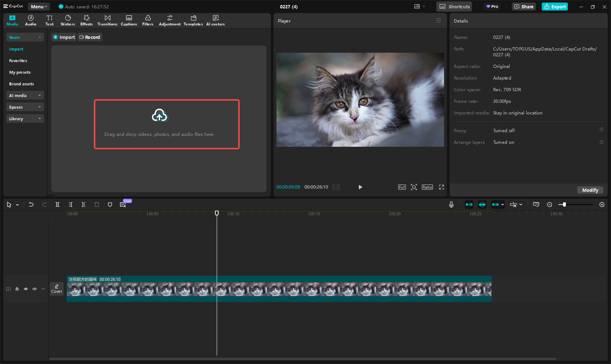This screenshot has height=364, width=611.
Task: Open the Stickers panel icon
Action: 68,20
